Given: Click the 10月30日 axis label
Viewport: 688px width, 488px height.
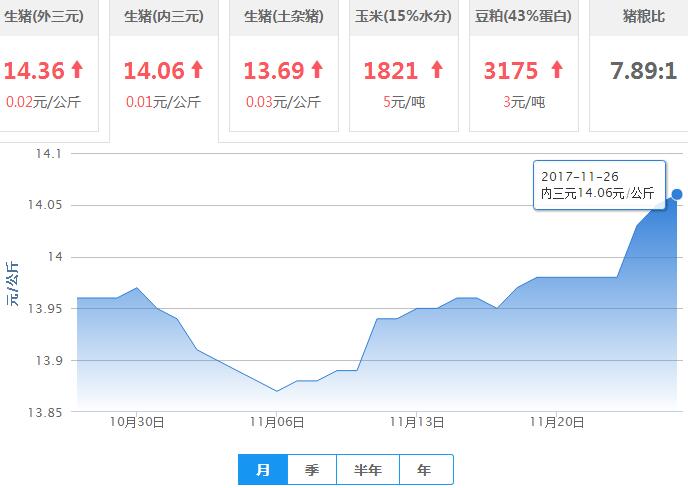Looking at the screenshot, I should (137, 422).
